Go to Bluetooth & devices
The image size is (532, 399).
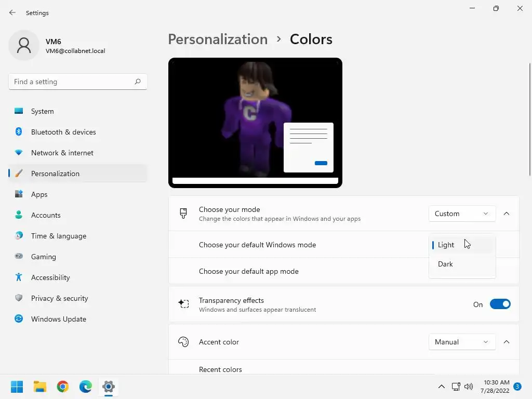tap(78, 132)
